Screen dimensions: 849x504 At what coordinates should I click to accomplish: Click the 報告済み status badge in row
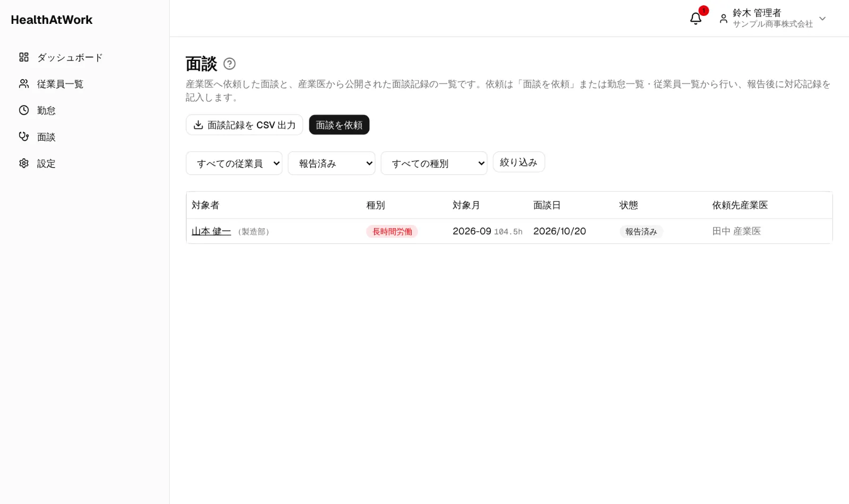coord(641,231)
